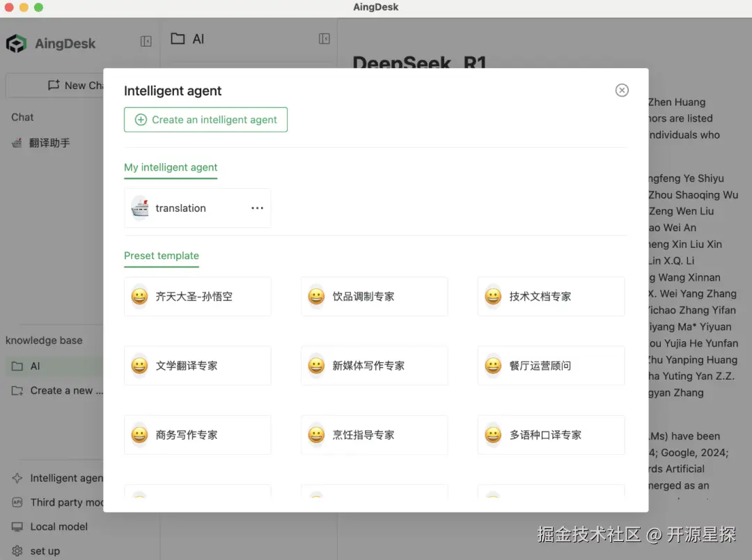Click the ship icon on the translation agent

(140, 208)
